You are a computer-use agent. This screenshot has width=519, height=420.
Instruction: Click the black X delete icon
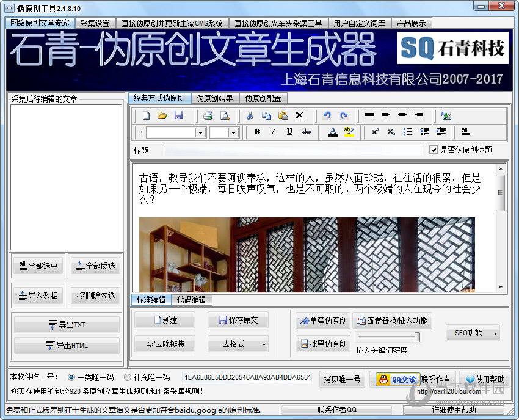300,115
